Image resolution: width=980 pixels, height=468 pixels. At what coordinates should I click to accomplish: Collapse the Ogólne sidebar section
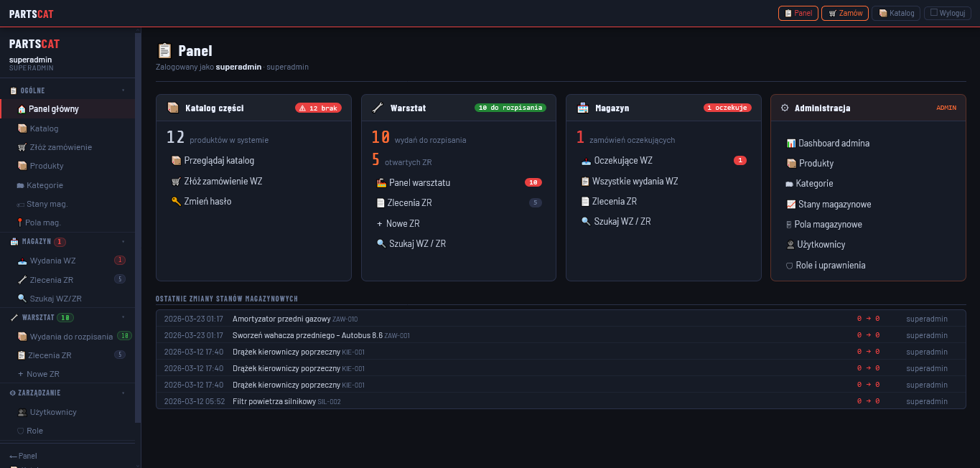(123, 90)
